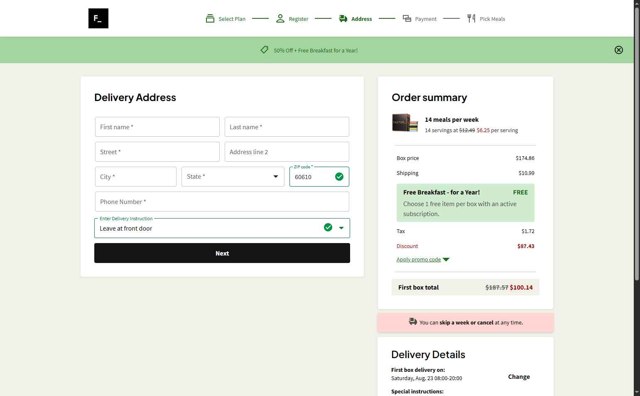Click the Select Plan box icon
The height and width of the screenshot is (396, 640).
(210, 18)
